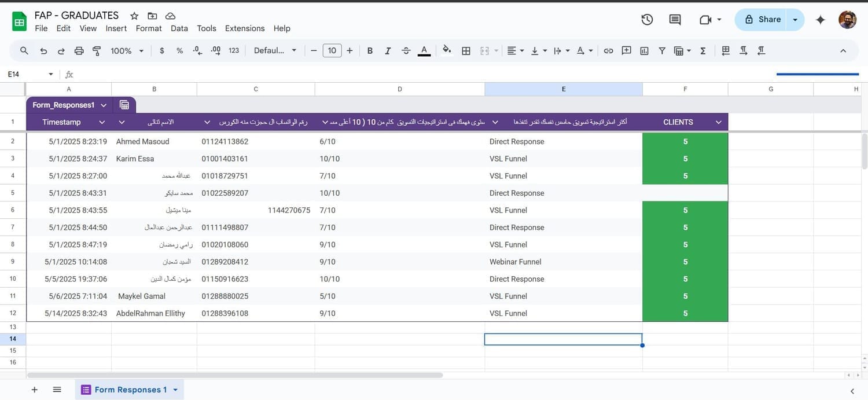
Task: Open the CLIENTS column dropdown arrow
Action: click(x=718, y=122)
